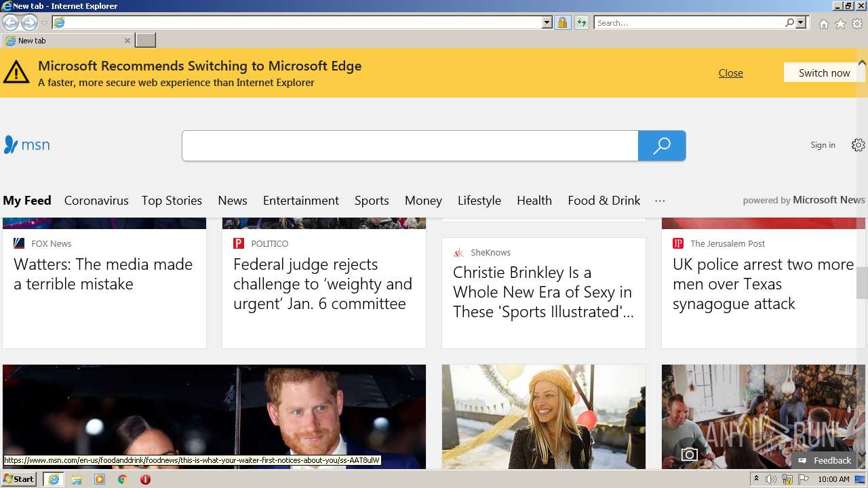Select the New tab tab
The height and width of the screenshot is (488, 868).
click(x=66, y=41)
